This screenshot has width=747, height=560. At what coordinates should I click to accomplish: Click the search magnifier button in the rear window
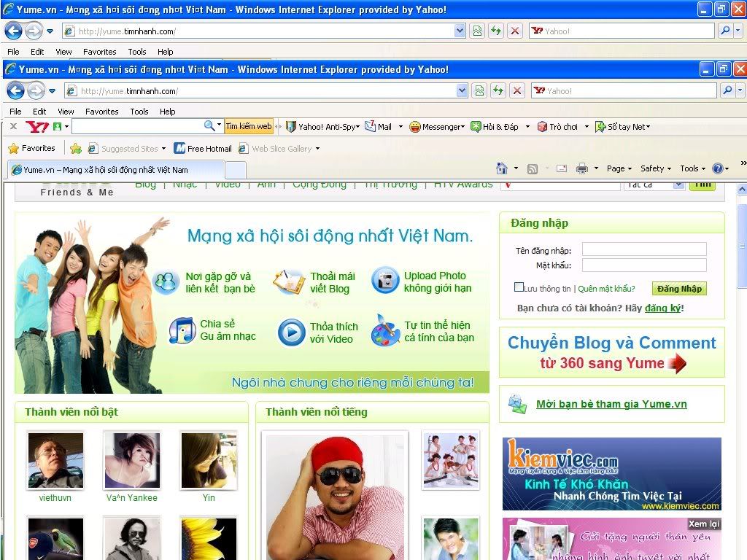pos(724,31)
